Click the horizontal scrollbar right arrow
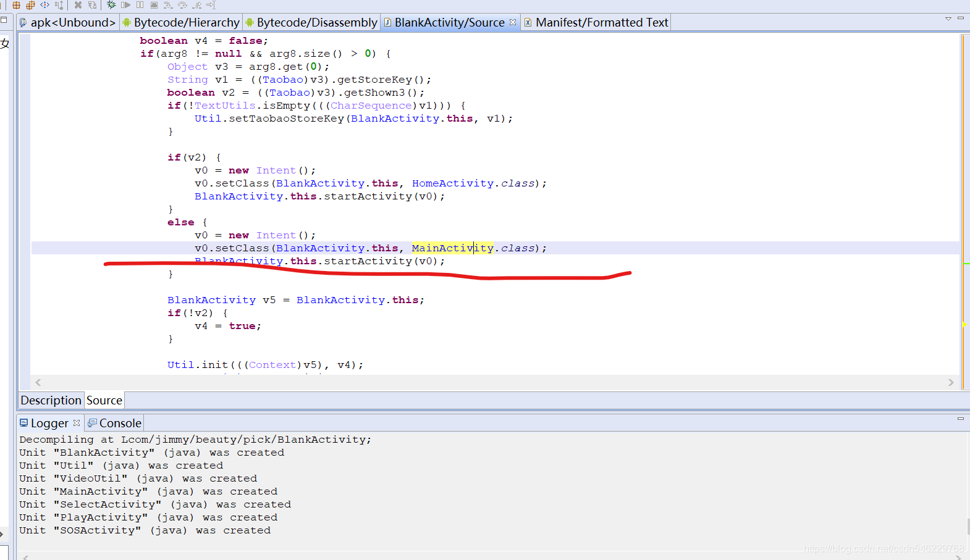This screenshot has width=970, height=560. click(951, 383)
